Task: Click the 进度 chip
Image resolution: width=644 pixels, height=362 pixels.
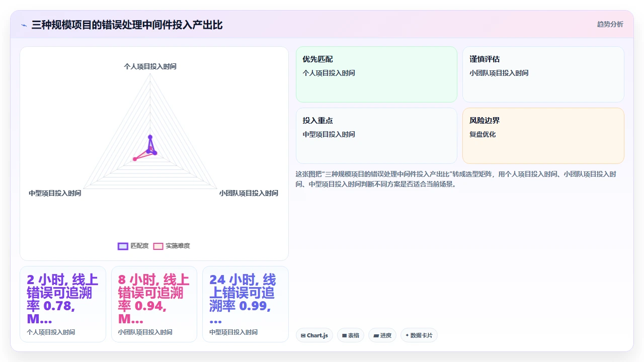Action: click(x=382, y=335)
